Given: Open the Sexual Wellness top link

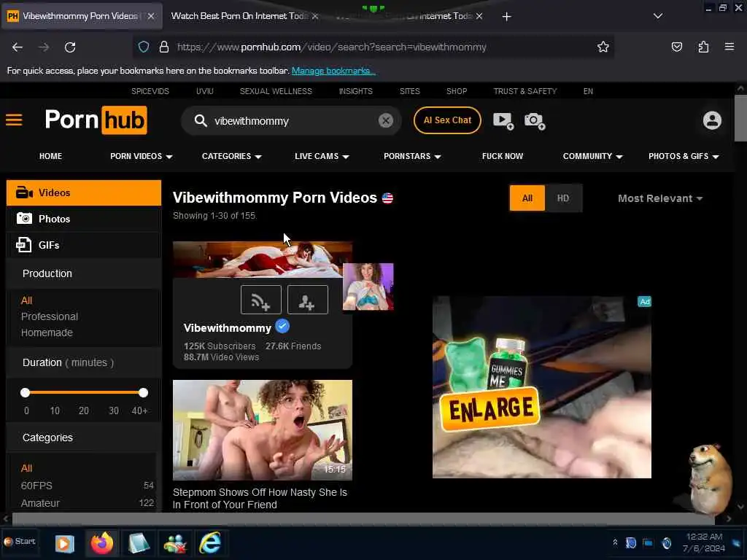Looking at the screenshot, I should coord(276,91).
